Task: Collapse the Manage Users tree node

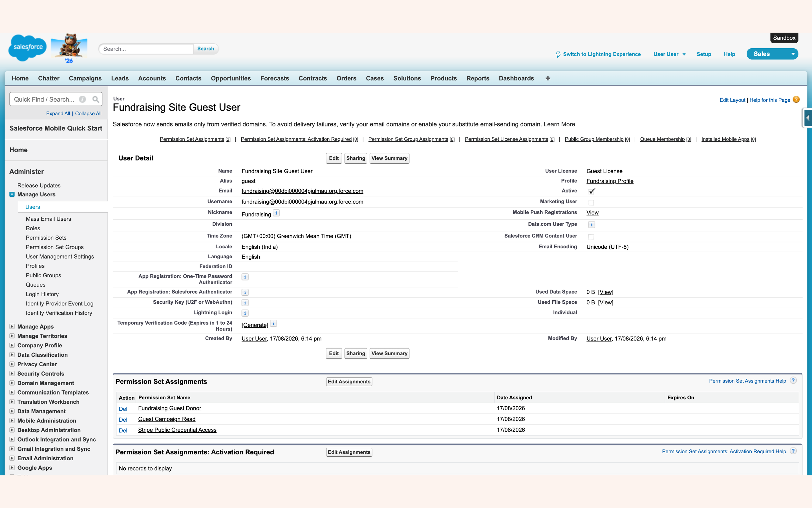Action: [12, 194]
